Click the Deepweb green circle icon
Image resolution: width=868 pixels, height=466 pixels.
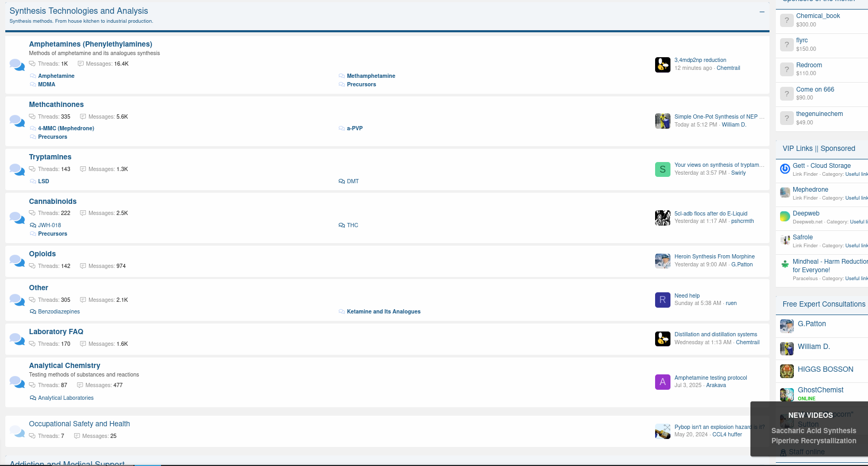point(785,217)
